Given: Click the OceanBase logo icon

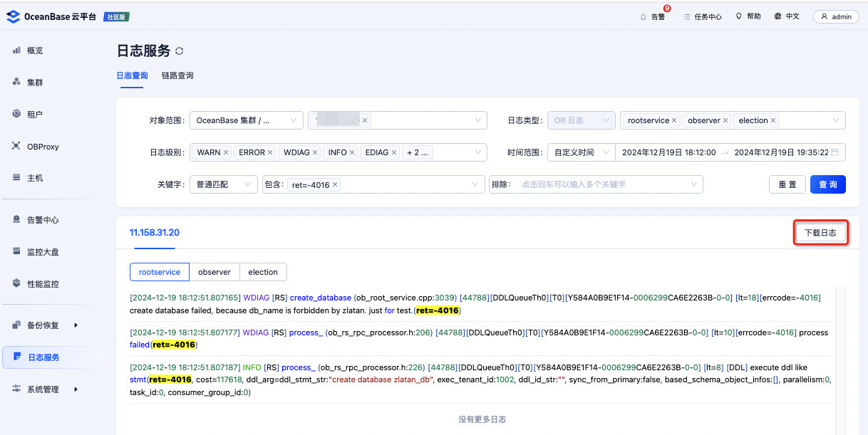Looking at the screenshot, I should (13, 16).
